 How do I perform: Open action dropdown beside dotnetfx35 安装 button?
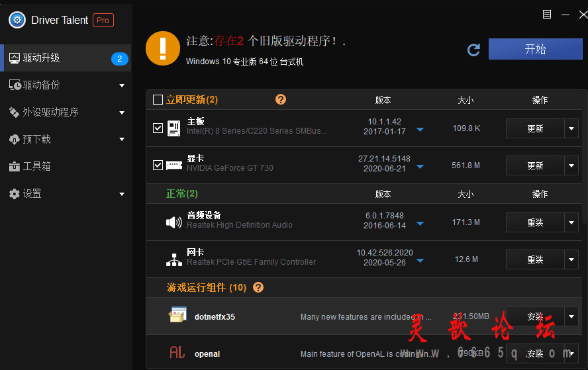click(x=571, y=317)
